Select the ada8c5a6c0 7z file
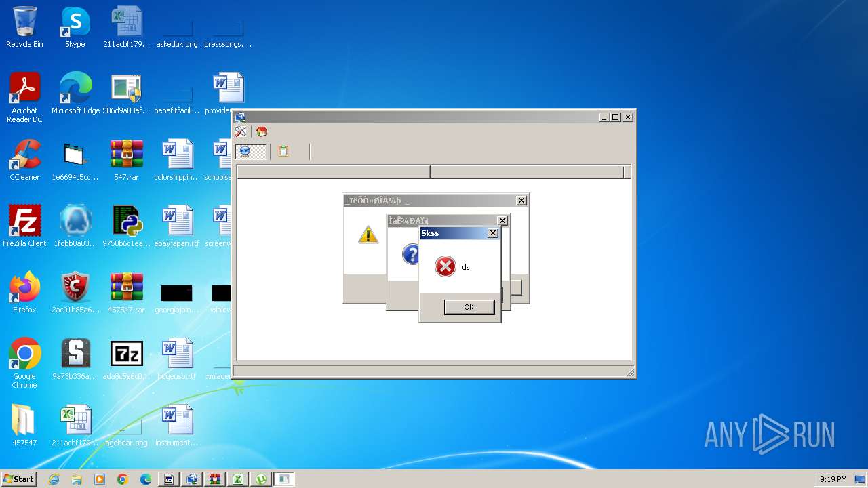This screenshot has height=488, width=868. 126,359
